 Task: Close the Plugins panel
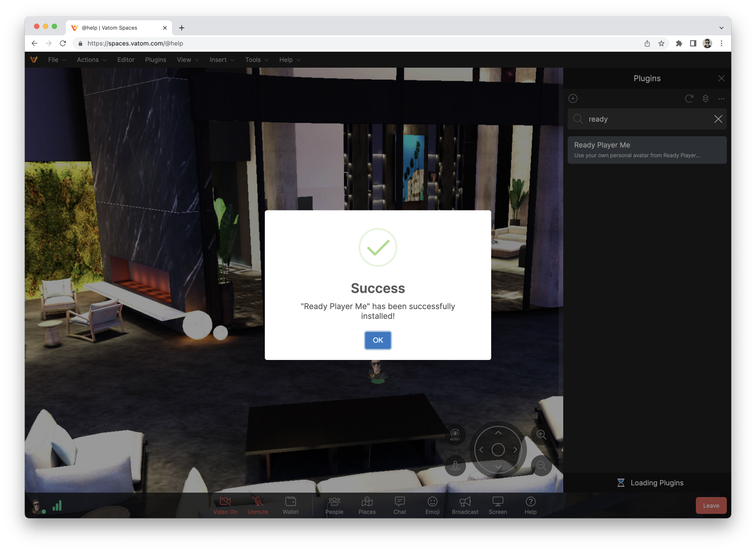(x=721, y=78)
